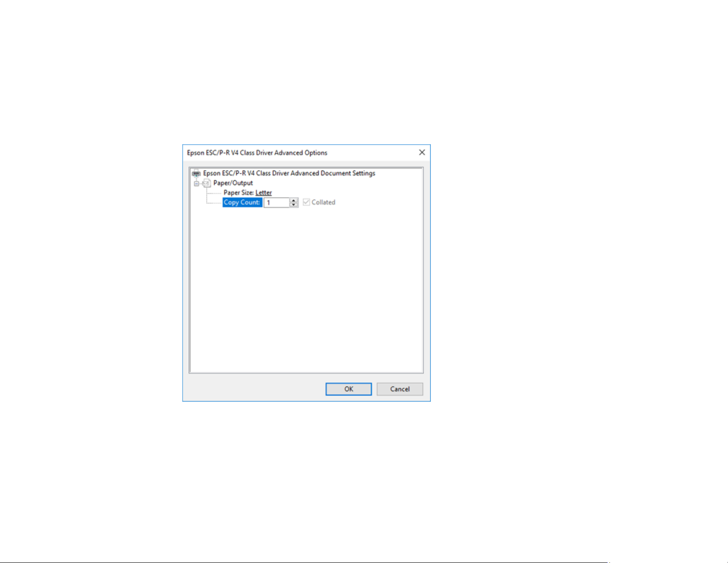Open the Letter paper size option
728x563 pixels.
[264, 193]
